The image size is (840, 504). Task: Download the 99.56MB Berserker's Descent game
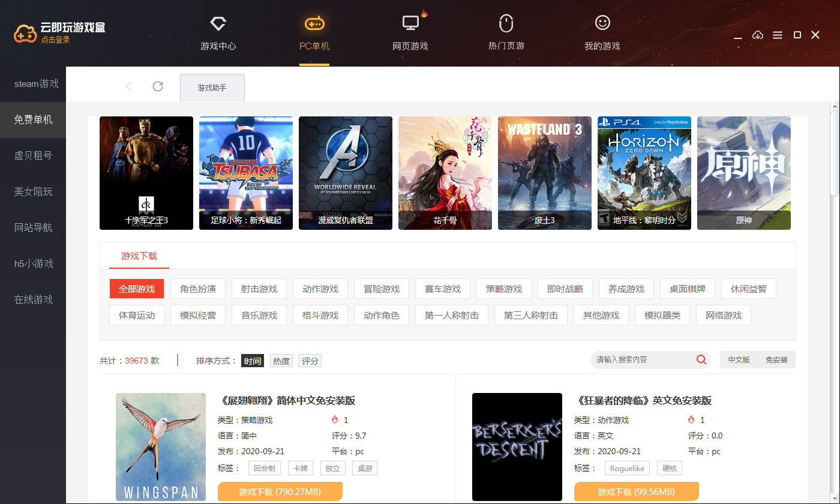click(x=637, y=491)
